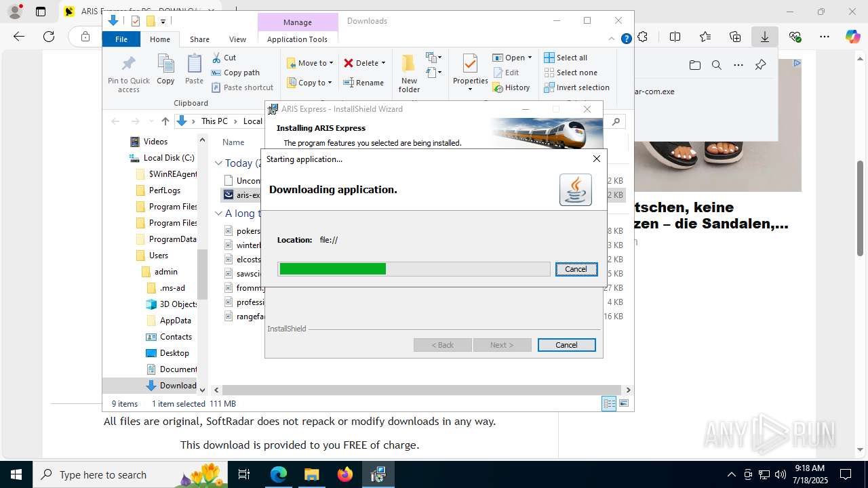Image resolution: width=868 pixels, height=488 pixels.
Task: Click Type here to search taskbar box
Action: click(131, 474)
